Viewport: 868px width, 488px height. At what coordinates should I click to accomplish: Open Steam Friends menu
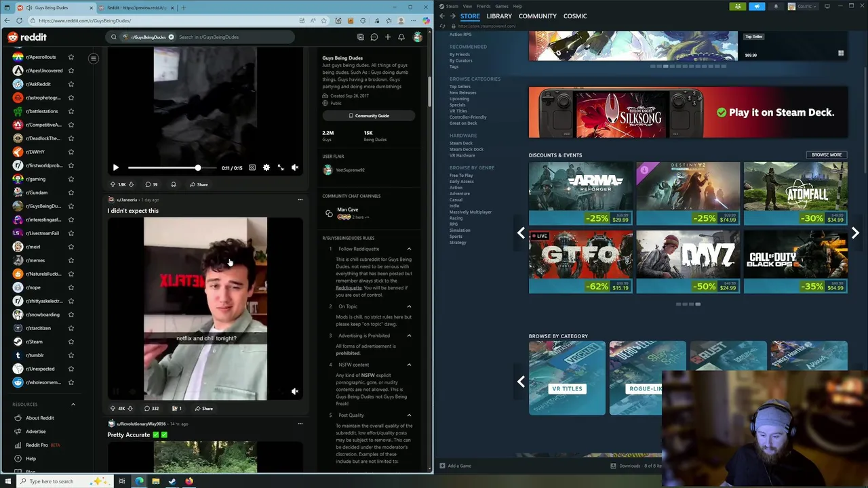pyautogui.click(x=484, y=6)
